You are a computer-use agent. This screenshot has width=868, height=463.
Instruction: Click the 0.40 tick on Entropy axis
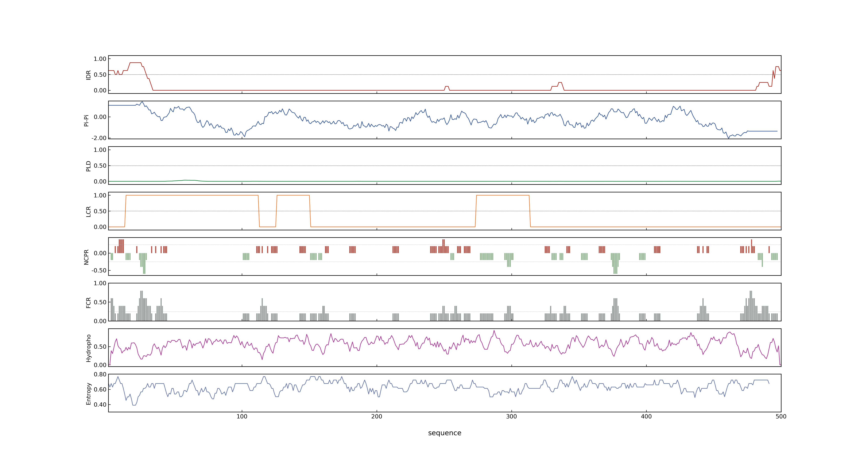tap(100, 405)
